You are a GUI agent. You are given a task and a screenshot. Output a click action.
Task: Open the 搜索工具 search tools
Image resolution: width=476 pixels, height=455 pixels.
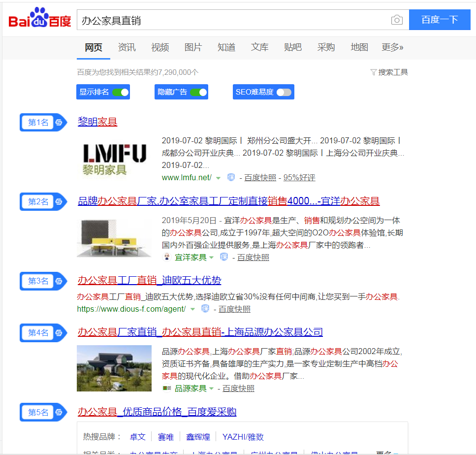coord(393,72)
